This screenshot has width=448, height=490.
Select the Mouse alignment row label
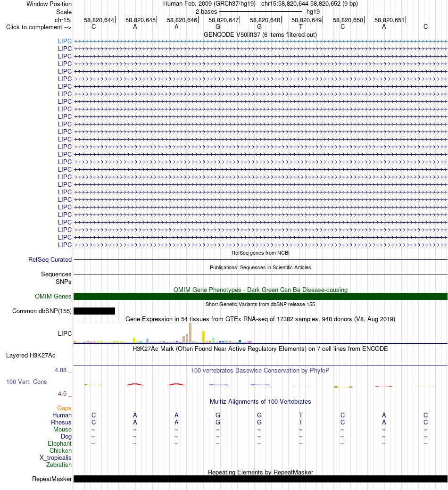pos(62,429)
